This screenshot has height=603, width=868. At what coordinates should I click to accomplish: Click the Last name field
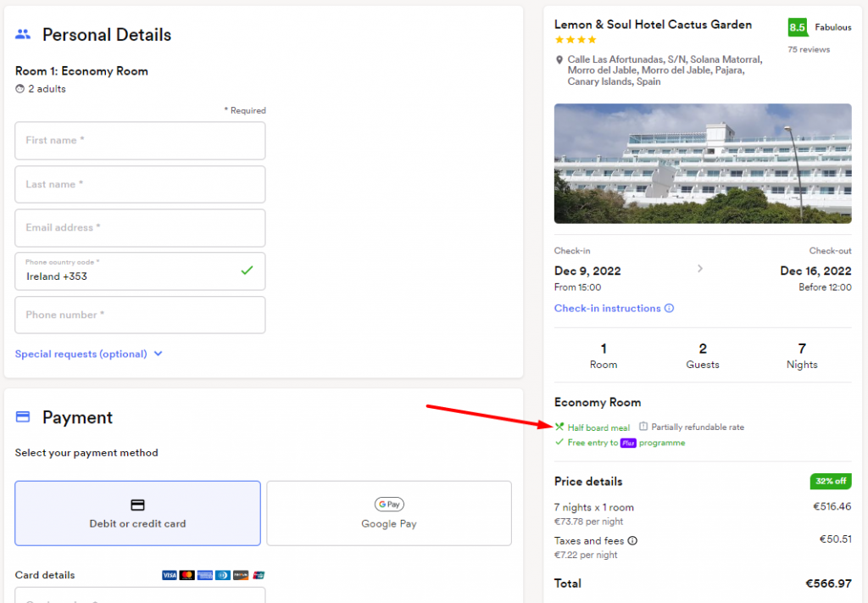pos(140,184)
